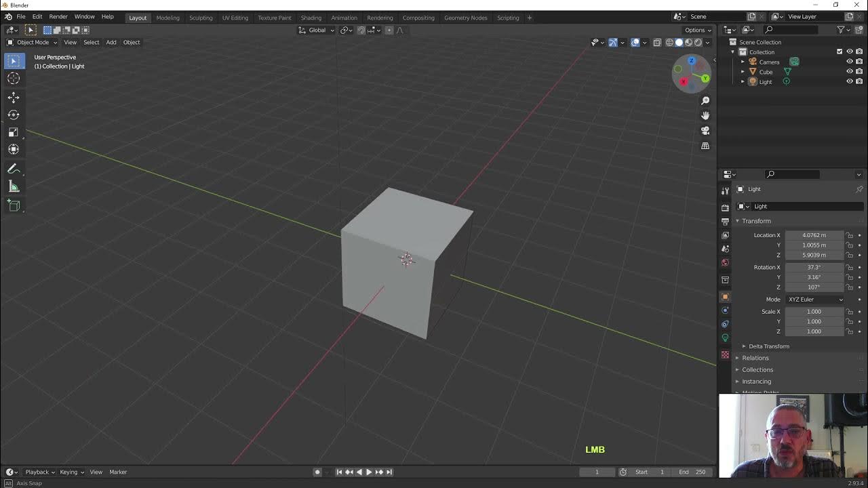Open the Object properties tab
Viewport: 868px width, 488px height.
[x=725, y=297]
